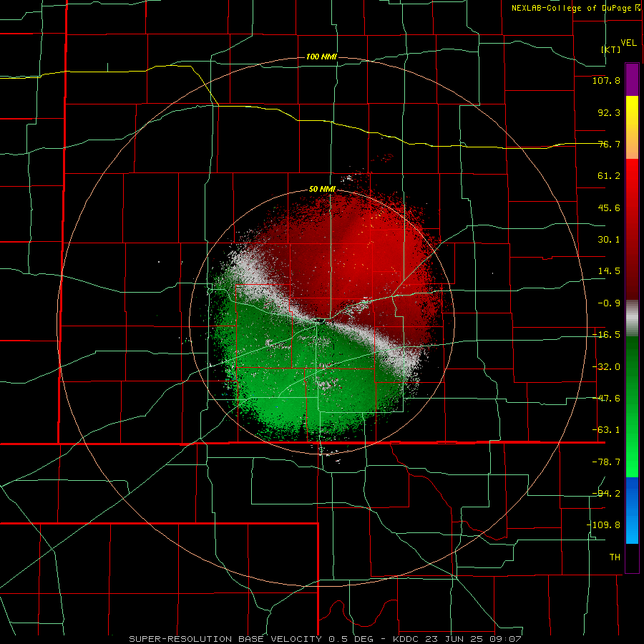Pick the black TH segment of the color bar
644x644 pixels.
[632, 558]
